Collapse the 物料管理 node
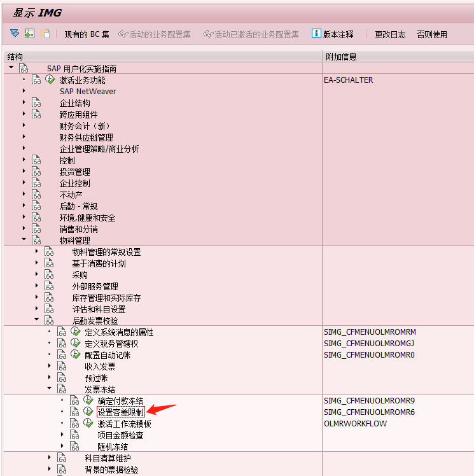 [24, 239]
